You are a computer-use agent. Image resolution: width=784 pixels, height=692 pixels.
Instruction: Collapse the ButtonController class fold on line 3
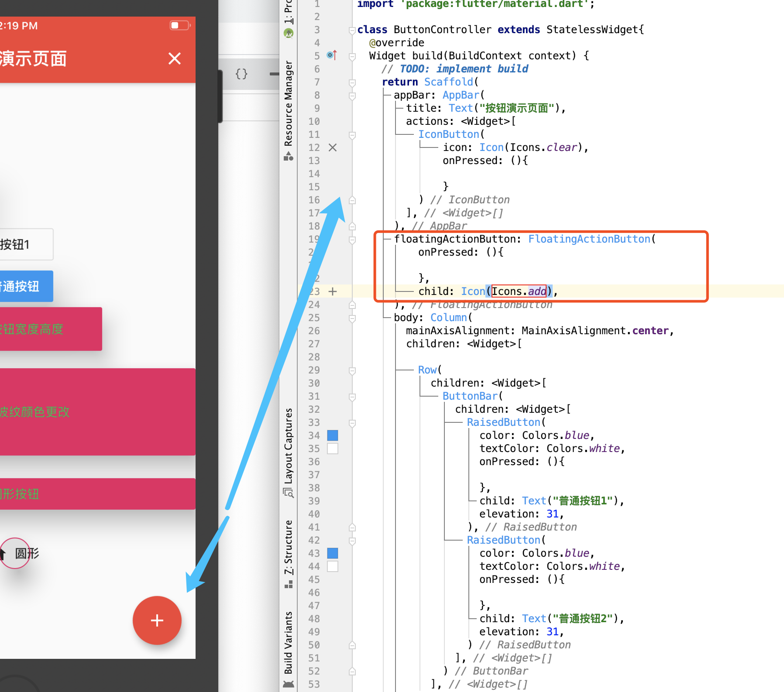tap(352, 30)
